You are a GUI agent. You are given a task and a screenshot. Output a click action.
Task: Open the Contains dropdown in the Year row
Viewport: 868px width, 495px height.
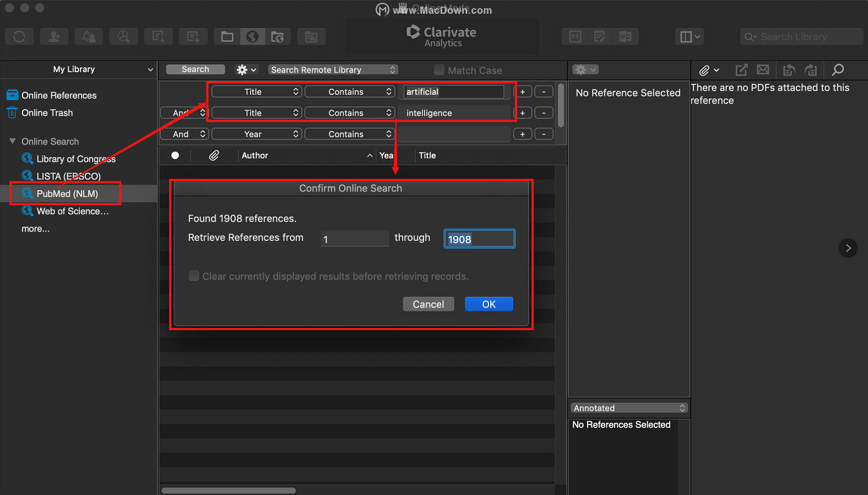349,134
